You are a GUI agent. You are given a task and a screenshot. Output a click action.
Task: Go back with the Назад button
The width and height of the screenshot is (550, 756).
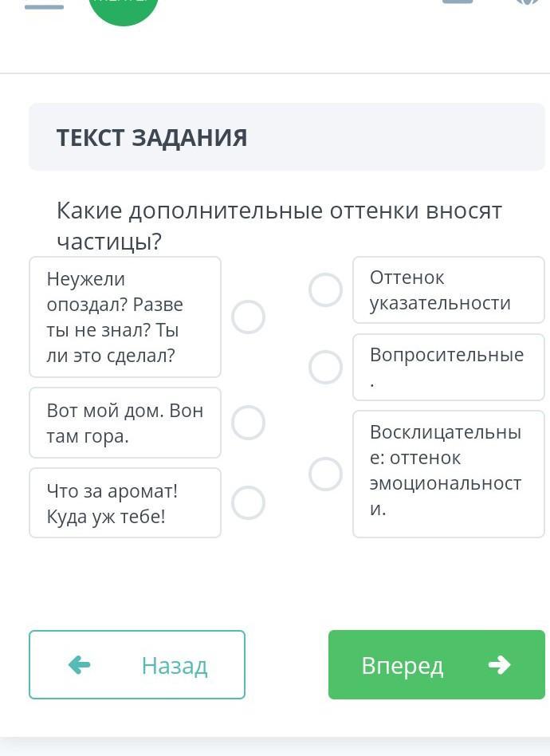(x=137, y=664)
